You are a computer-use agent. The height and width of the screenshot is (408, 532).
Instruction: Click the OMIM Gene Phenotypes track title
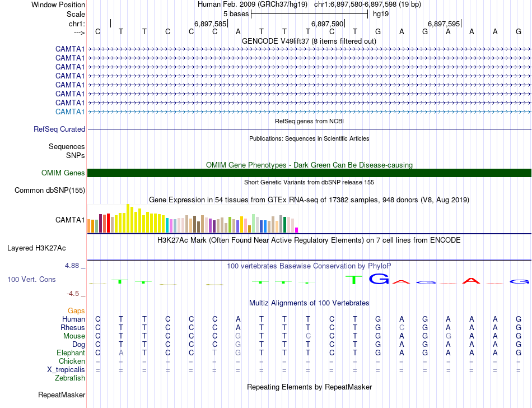pos(309,165)
